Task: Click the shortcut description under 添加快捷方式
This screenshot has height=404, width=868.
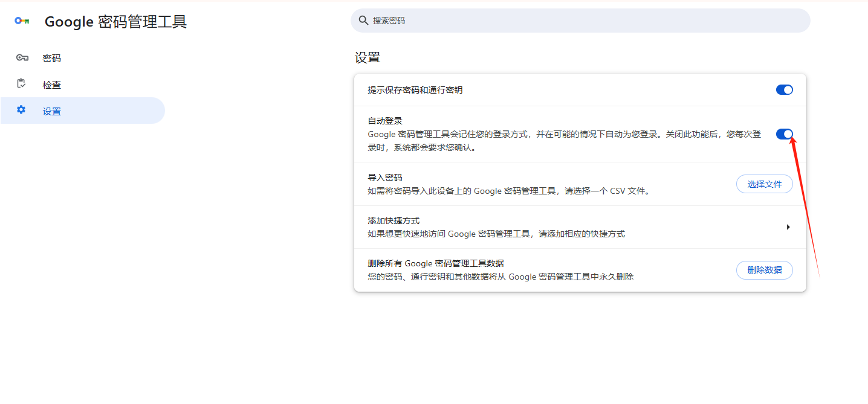Action: tap(496, 234)
